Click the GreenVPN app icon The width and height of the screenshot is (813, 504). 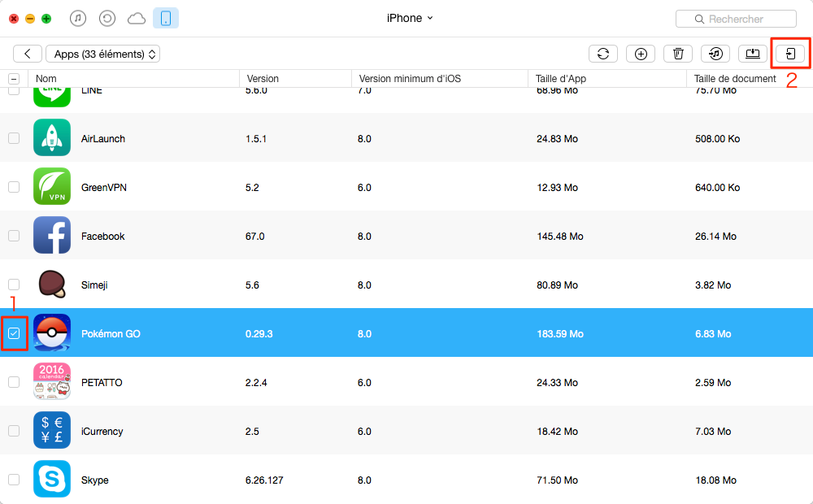[52, 186]
